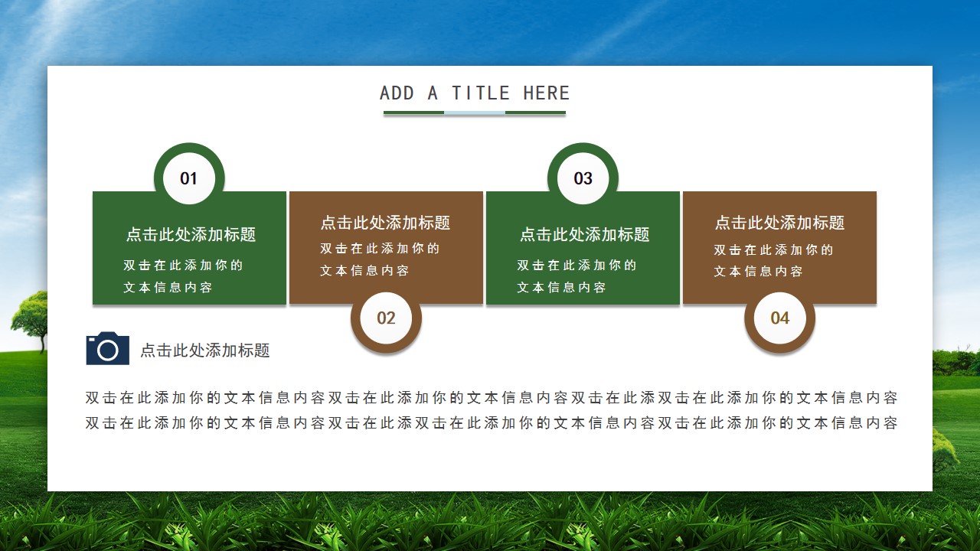
Task: Select the title text above circle 02
Action: pos(385,223)
